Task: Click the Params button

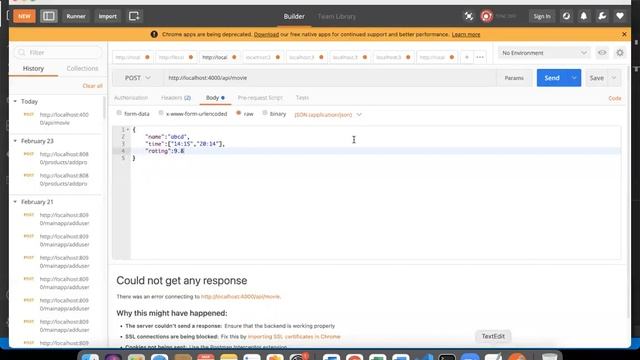Action: pyautogui.click(x=514, y=78)
